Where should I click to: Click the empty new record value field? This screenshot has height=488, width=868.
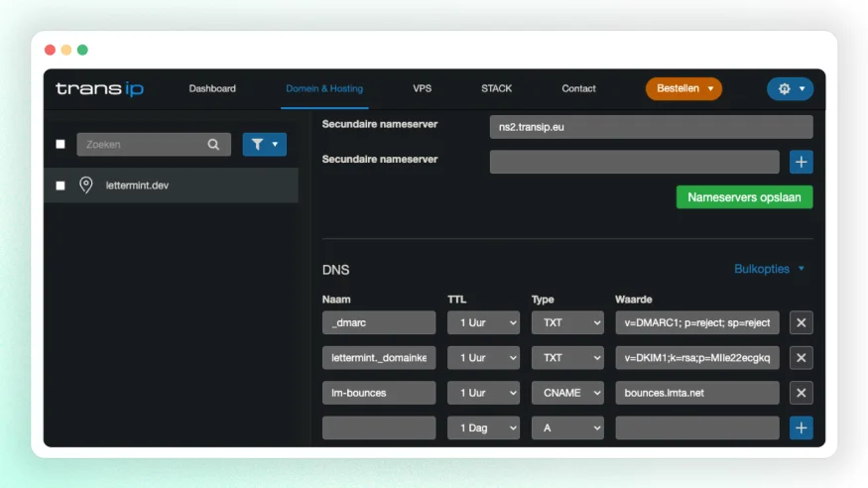click(697, 427)
